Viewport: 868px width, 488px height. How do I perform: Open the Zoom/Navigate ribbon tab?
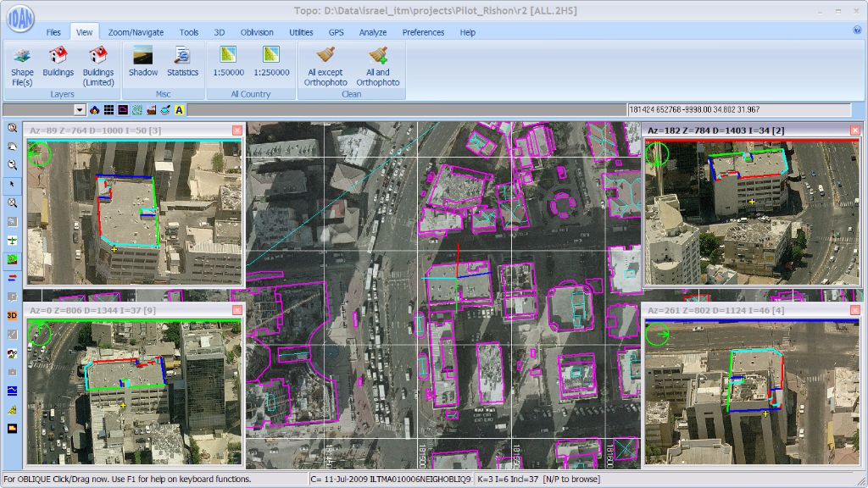coord(136,32)
